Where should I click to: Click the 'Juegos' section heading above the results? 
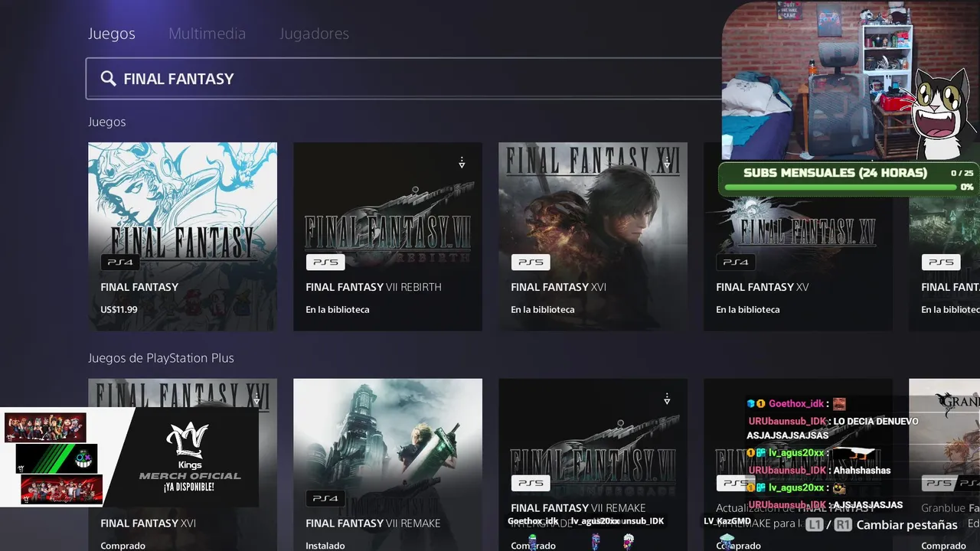pyautogui.click(x=106, y=122)
